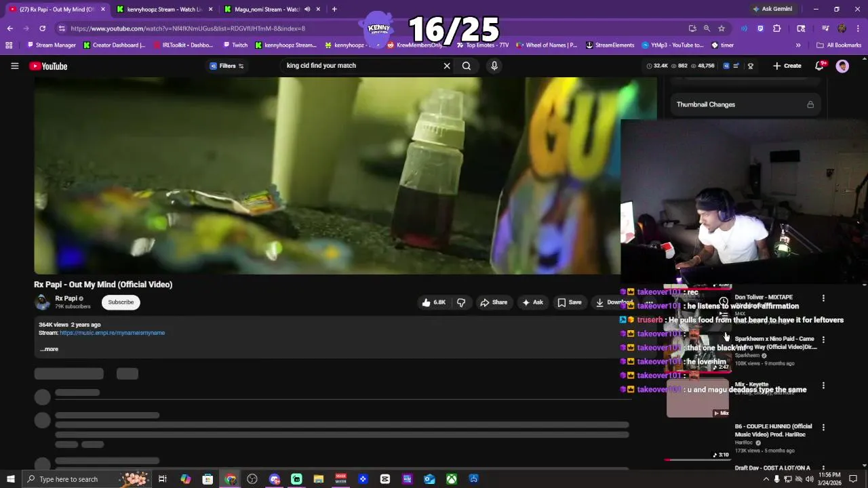Image resolution: width=868 pixels, height=488 pixels.
Task: Click the YouTube search input field
Action: click(363, 66)
